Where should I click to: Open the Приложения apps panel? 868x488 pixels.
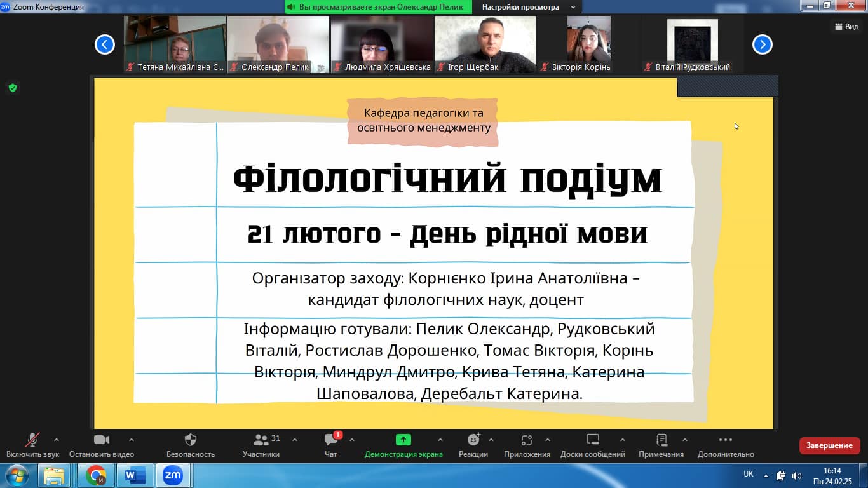point(527,445)
